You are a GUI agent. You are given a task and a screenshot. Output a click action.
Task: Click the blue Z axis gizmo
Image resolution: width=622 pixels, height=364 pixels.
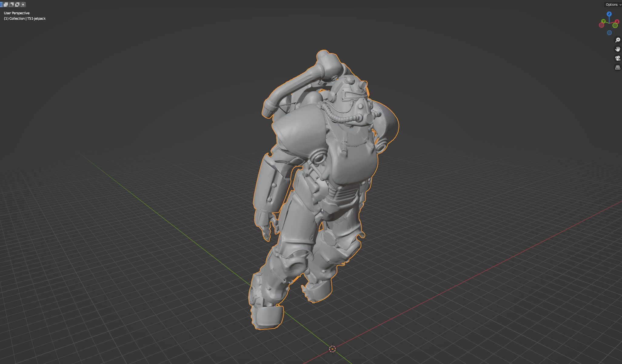point(609,14)
